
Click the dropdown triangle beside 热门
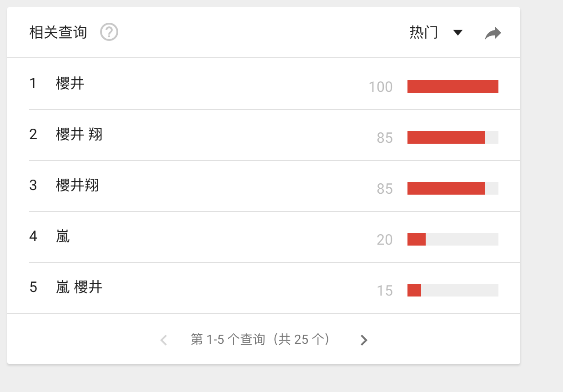458,33
